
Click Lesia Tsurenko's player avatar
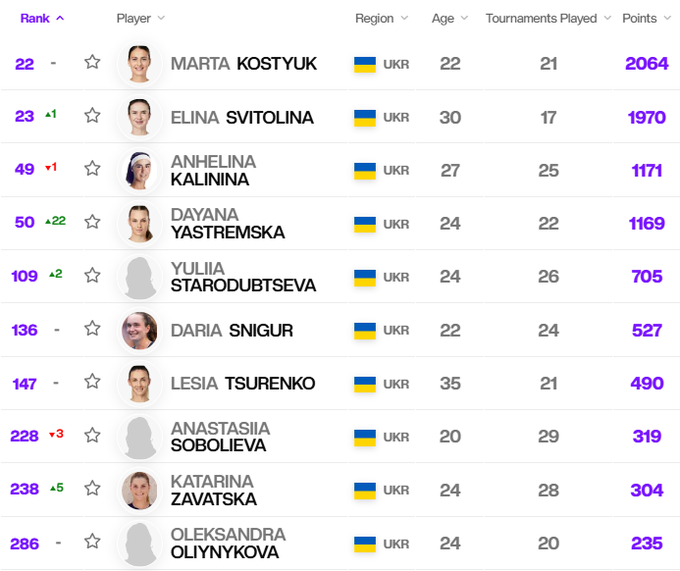coord(139,383)
